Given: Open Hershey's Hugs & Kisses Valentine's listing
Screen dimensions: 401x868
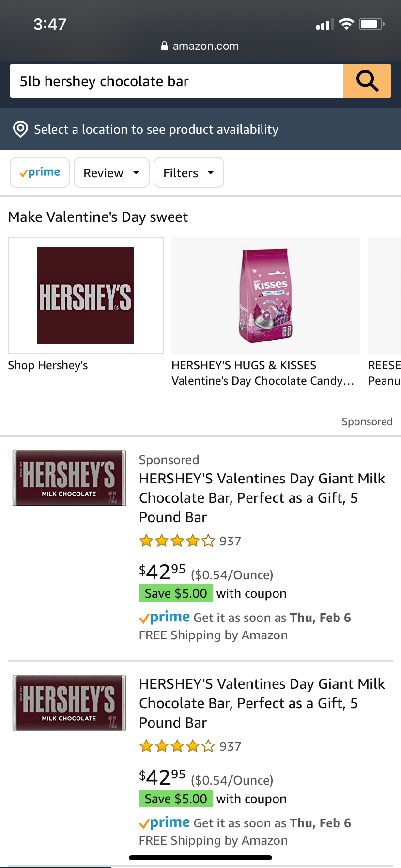Looking at the screenshot, I should pyautogui.click(x=262, y=373).
